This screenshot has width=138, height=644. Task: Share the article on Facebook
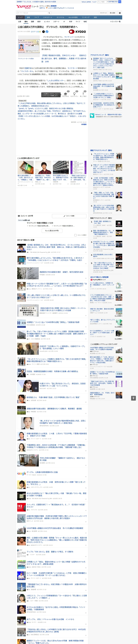(x=47, y=32)
